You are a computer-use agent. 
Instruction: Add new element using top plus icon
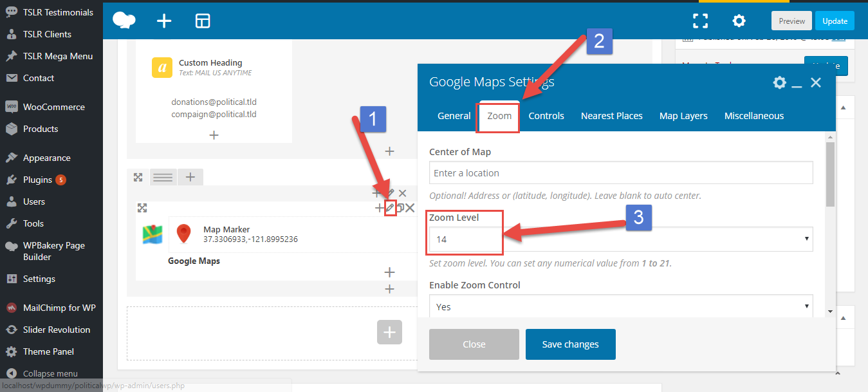[164, 21]
